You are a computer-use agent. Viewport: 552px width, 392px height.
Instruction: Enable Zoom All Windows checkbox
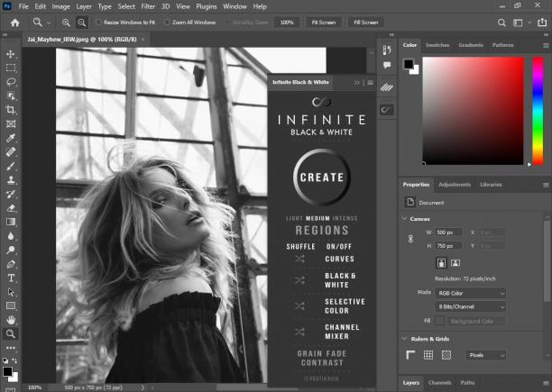click(168, 23)
